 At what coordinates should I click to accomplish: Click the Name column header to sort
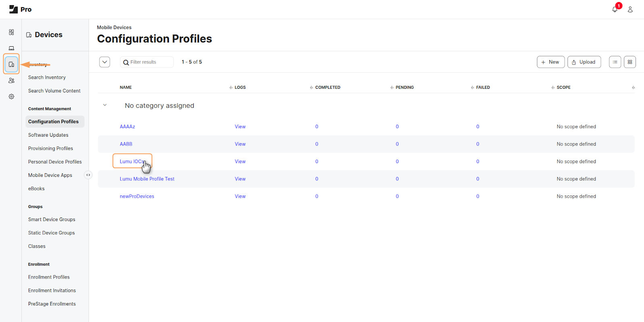[126, 87]
